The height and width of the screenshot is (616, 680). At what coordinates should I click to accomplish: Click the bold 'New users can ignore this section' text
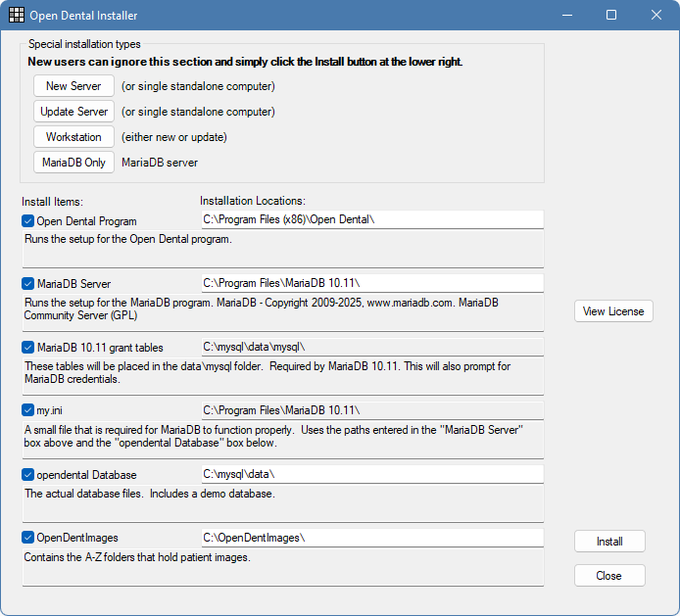(245, 62)
